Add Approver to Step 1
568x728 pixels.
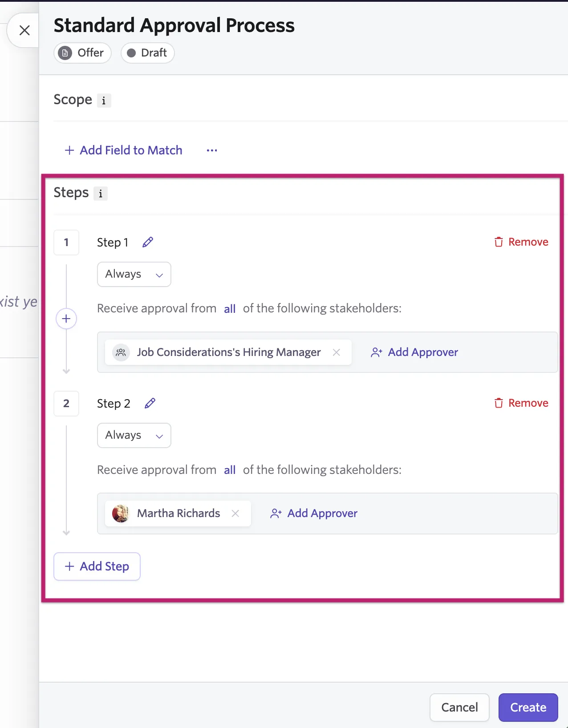coord(414,352)
